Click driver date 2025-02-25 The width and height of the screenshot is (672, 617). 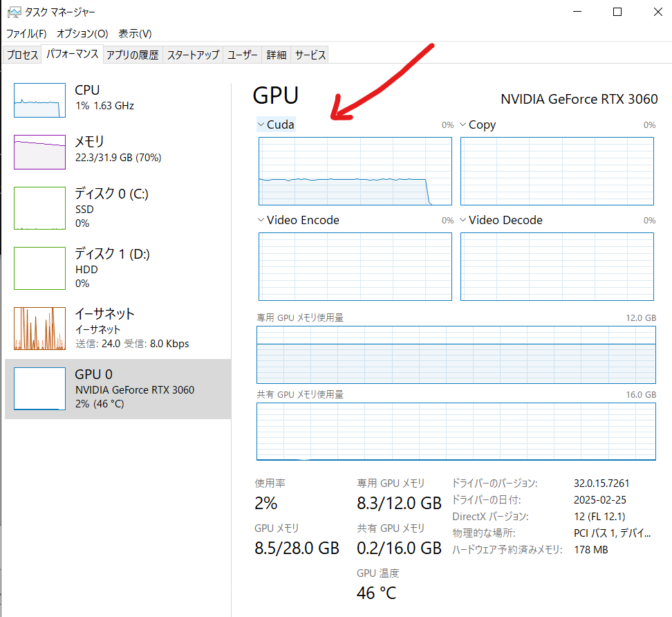click(x=600, y=500)
